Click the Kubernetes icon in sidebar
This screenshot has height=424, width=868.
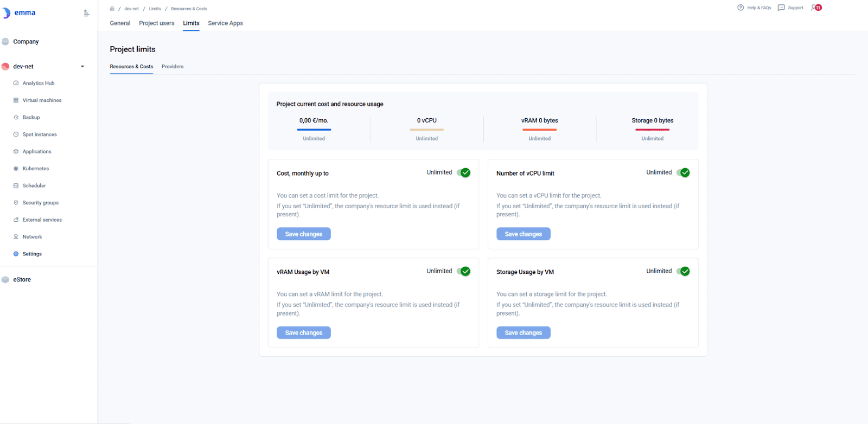16,169
